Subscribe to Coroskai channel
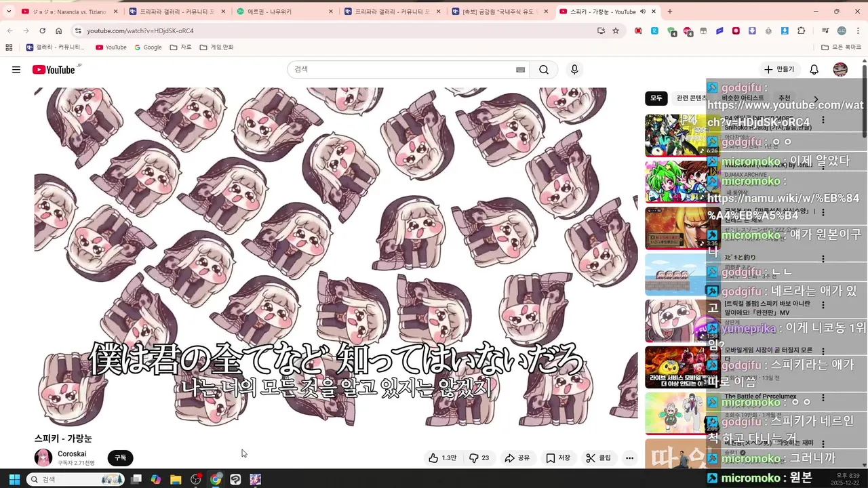Viewport: 868px width, 488px height. click(x=120, y=458)
